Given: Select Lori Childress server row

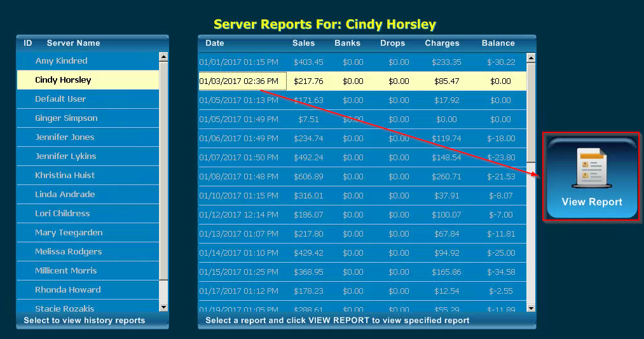Looking at the screenshot, I should (x=88, y=213).
